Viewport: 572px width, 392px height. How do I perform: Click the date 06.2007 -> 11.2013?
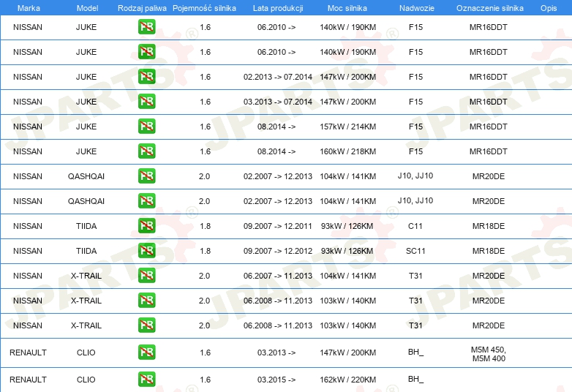(x=278, y=276)
